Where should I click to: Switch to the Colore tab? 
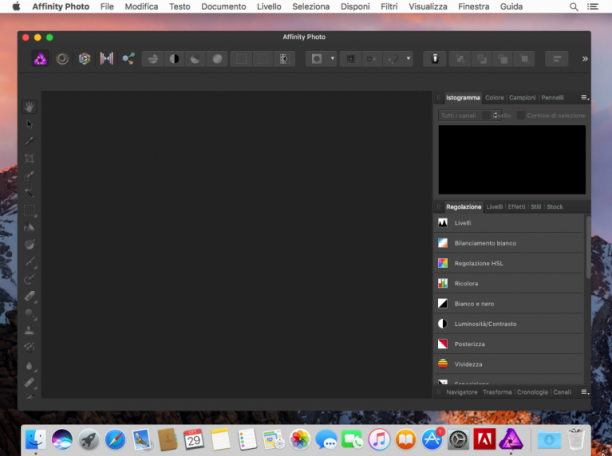tap(494, 98)
